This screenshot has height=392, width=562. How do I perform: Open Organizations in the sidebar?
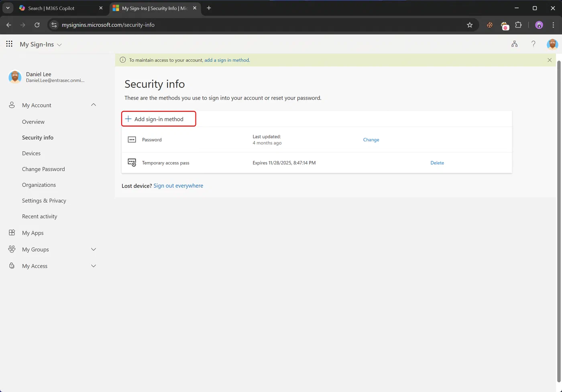click(39, 185)
